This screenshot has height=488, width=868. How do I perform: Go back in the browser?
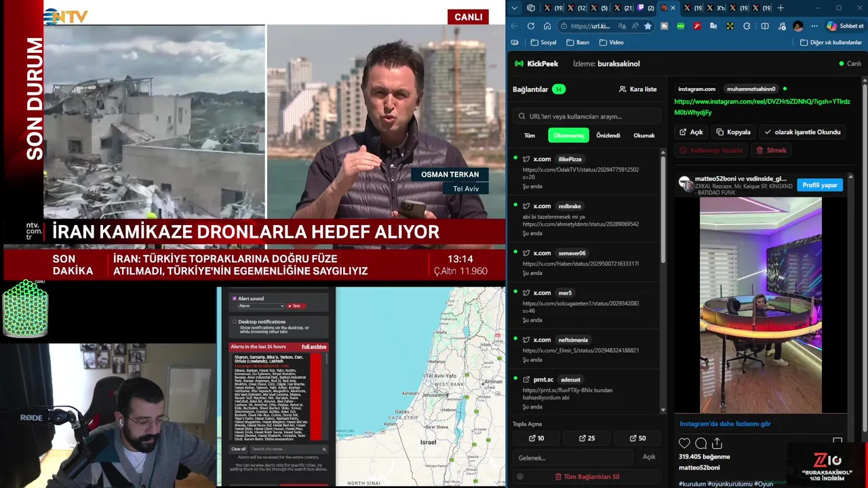(x=514, y=26)
